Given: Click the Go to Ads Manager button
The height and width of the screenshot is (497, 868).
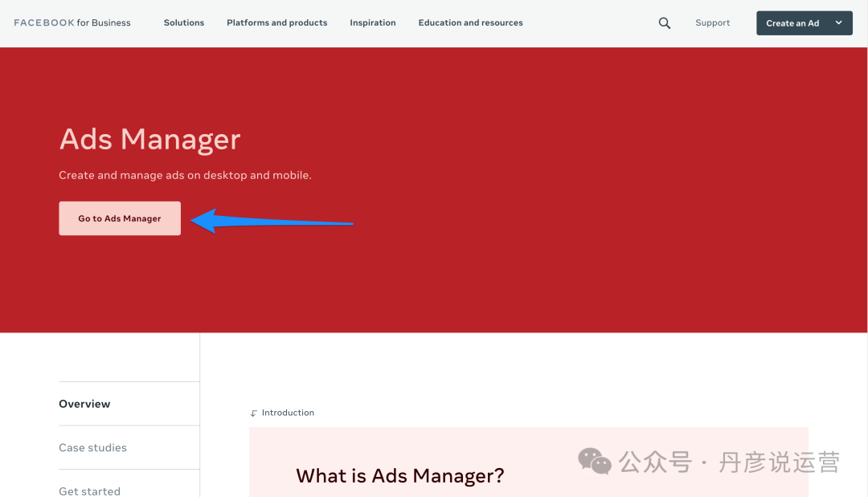Looking at the screenshot, I should pyautogui.click(x=120, y=218).
